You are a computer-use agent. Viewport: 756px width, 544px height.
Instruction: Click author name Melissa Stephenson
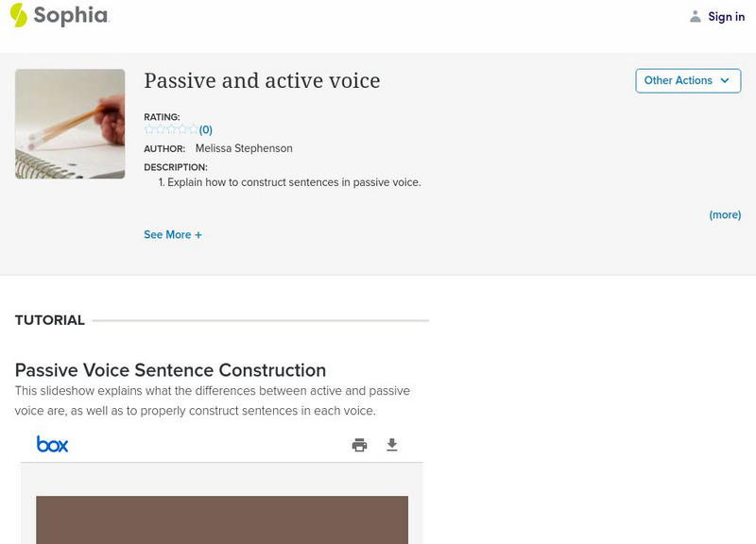244,148
